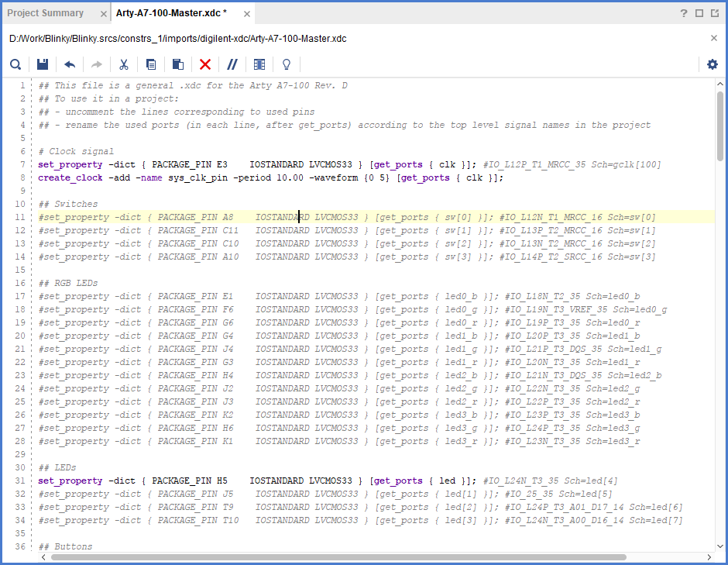This screenshot has width=728, height=565.
Task: Click '## Buttons' comment on line 36
Action: [x=66, y=546]
